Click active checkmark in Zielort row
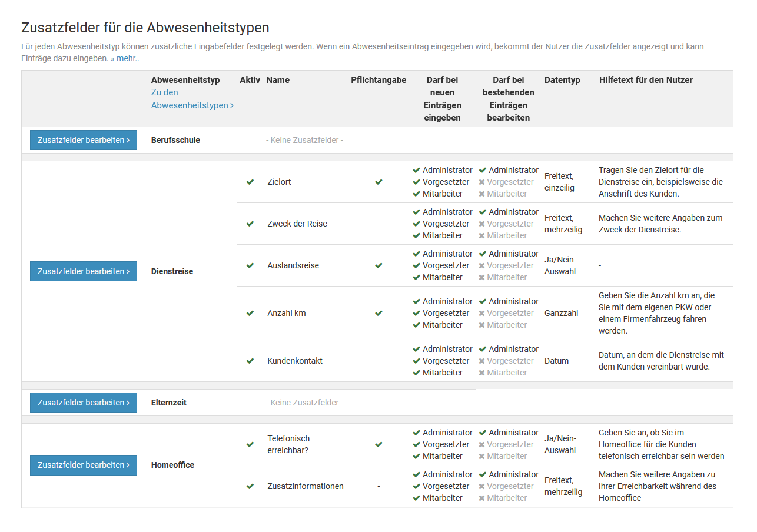The width and height of the screenshot is (757, 532). [x=250, y=182]
